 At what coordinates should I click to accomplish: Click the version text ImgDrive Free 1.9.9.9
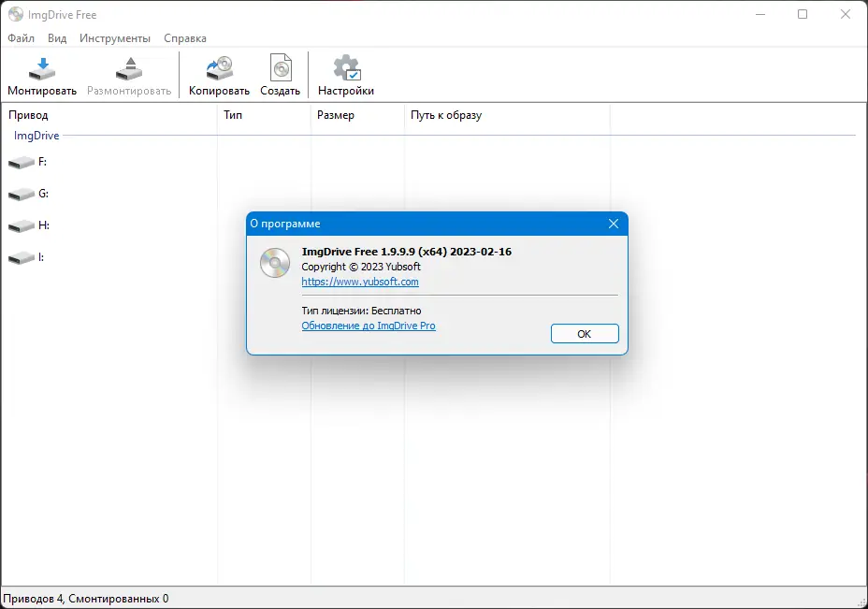(x=406, y=252)
